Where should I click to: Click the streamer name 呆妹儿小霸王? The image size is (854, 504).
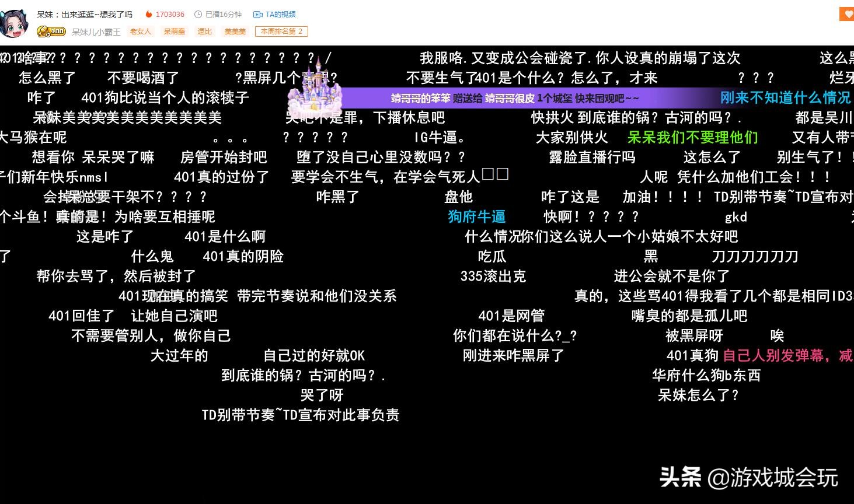95,32
